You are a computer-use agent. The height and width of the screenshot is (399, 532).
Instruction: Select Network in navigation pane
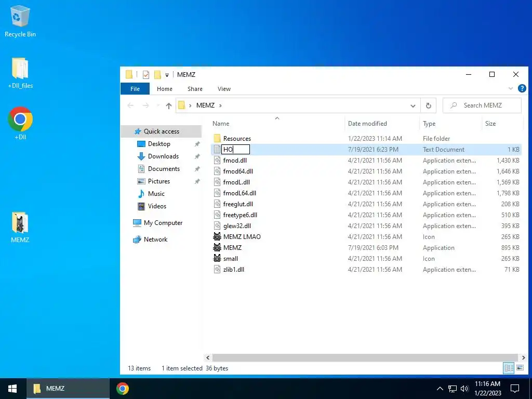155,239
